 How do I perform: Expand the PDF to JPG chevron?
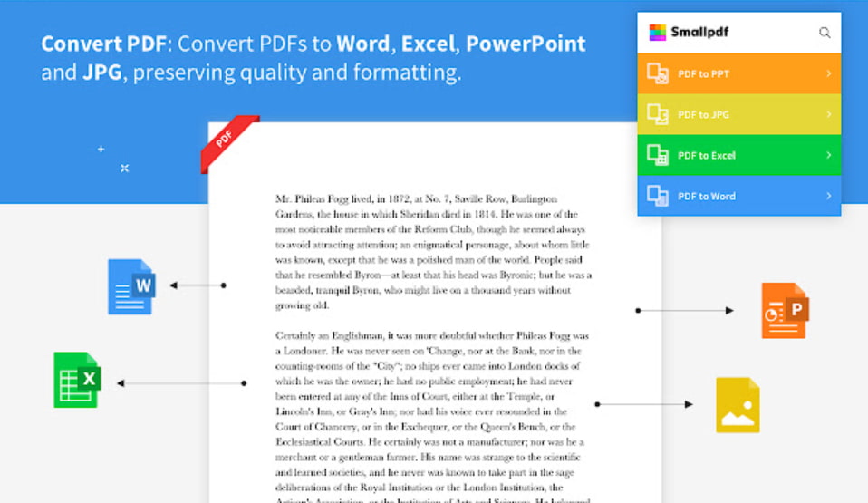pos(829,115)
